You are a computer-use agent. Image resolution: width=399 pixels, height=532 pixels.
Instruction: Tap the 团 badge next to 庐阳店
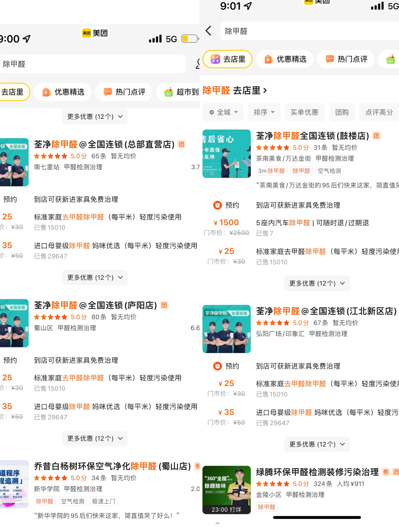[164, 305]
